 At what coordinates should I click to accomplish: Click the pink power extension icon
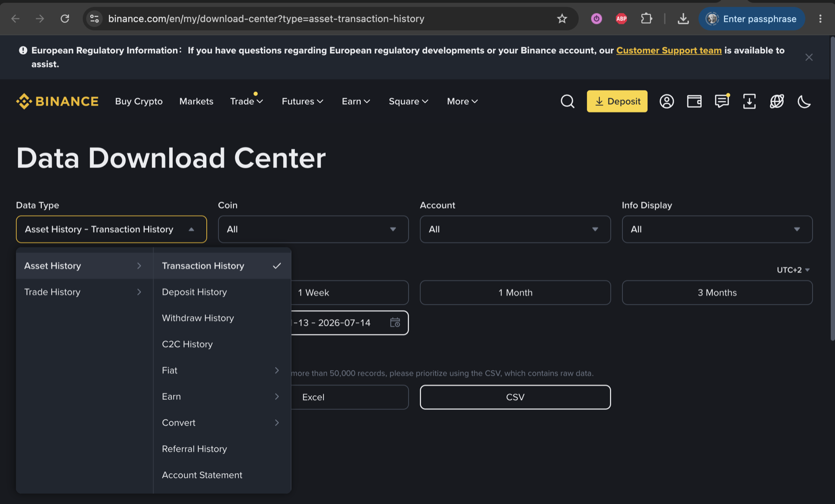click(597, 19)
